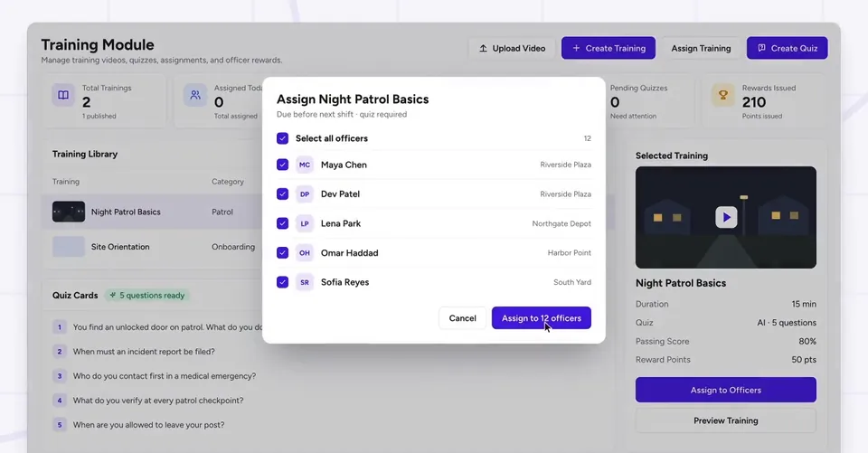Click 'What do you verify at every patrol checkpoint?'

tap(158, 400)
